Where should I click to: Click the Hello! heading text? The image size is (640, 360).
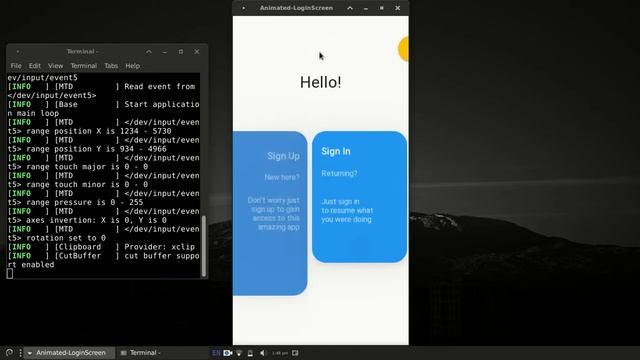pos(320,82)
